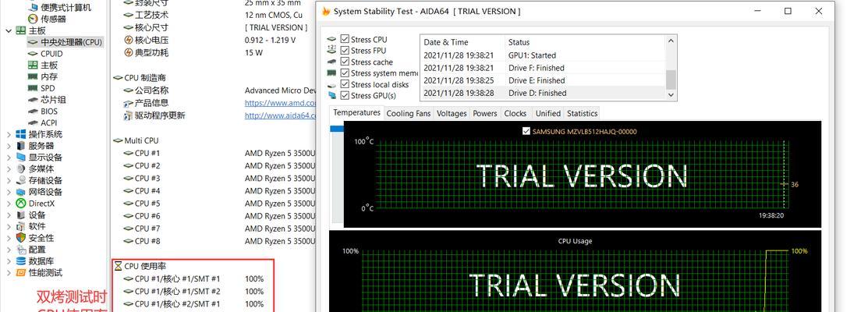Click the hourglass icon beside CPU 使用率
This screenshot has height=312, width=868.
pyautogui.click(x=118, y=266)
